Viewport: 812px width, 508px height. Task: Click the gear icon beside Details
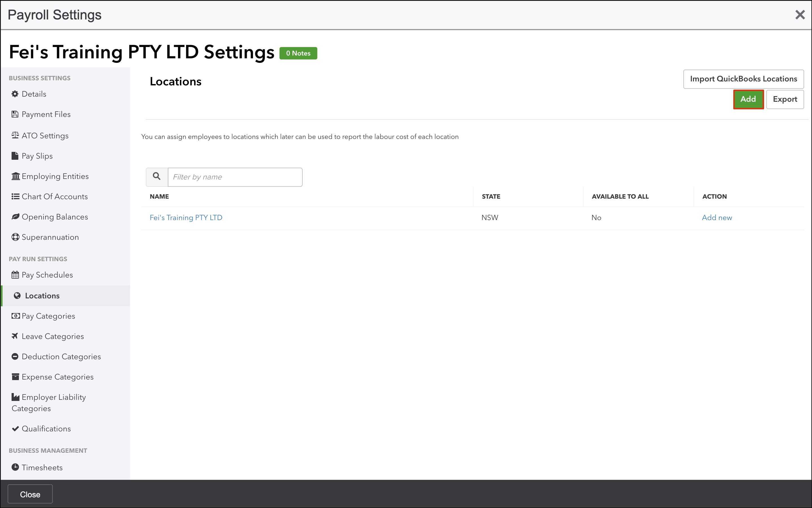15,94
